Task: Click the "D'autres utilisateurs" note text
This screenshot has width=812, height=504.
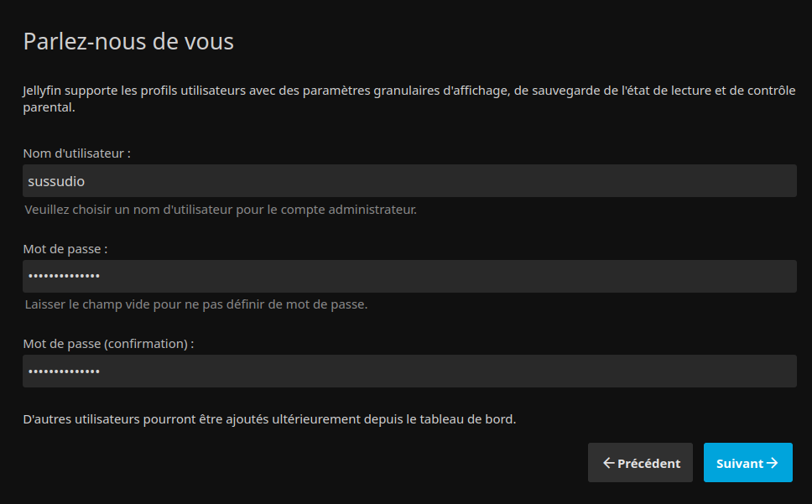Action: [269, 419]
